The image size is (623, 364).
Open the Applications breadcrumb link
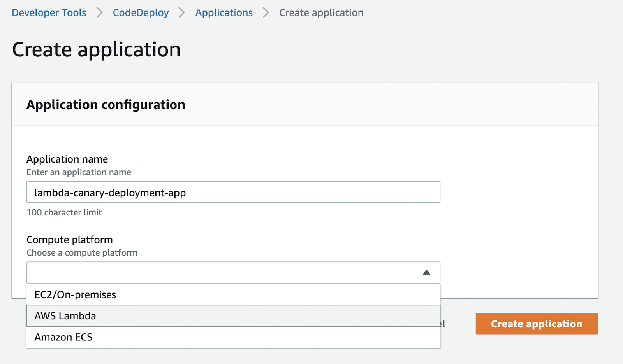point(224,13)
